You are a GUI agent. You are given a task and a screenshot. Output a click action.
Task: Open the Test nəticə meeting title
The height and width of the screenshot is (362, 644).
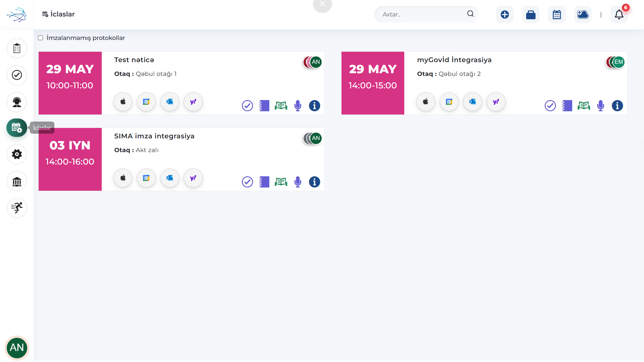pos(134,60)
